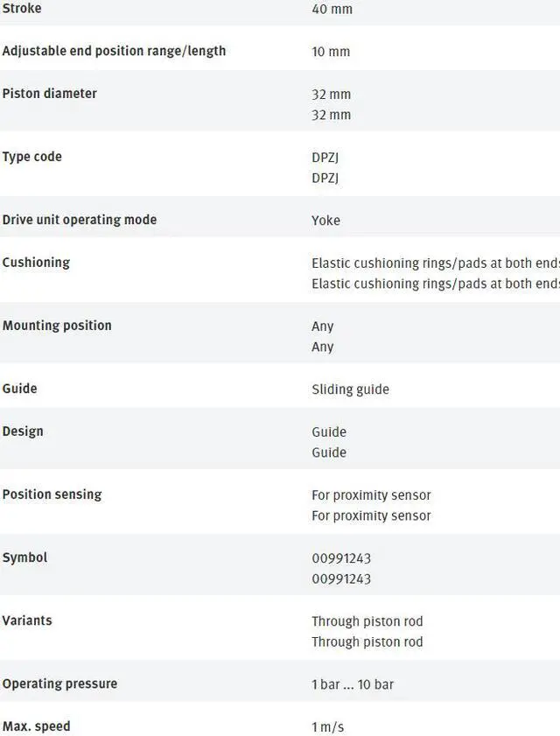
Task: Click the Cushioning row label
Action: pos(36,263)
